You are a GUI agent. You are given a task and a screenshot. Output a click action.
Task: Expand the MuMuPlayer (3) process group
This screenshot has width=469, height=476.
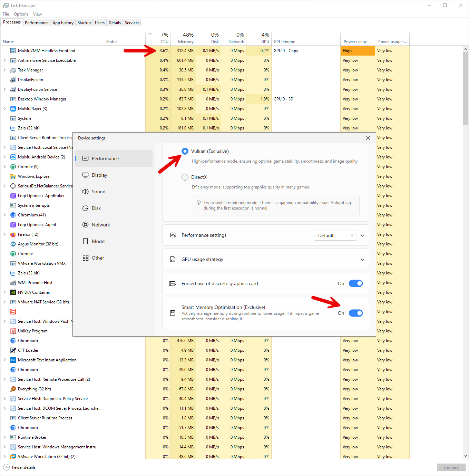pos(4,109)
